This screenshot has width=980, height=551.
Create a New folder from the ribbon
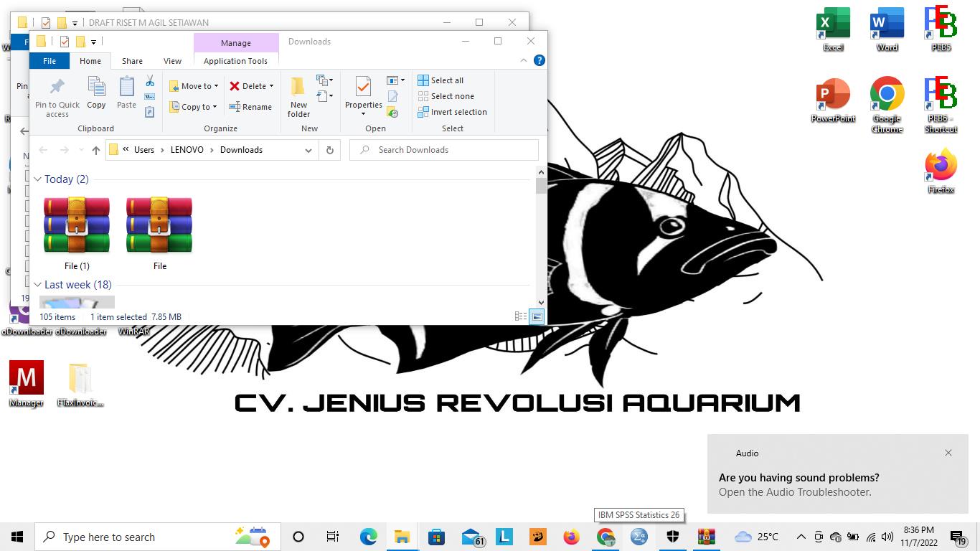click(298, 96)
